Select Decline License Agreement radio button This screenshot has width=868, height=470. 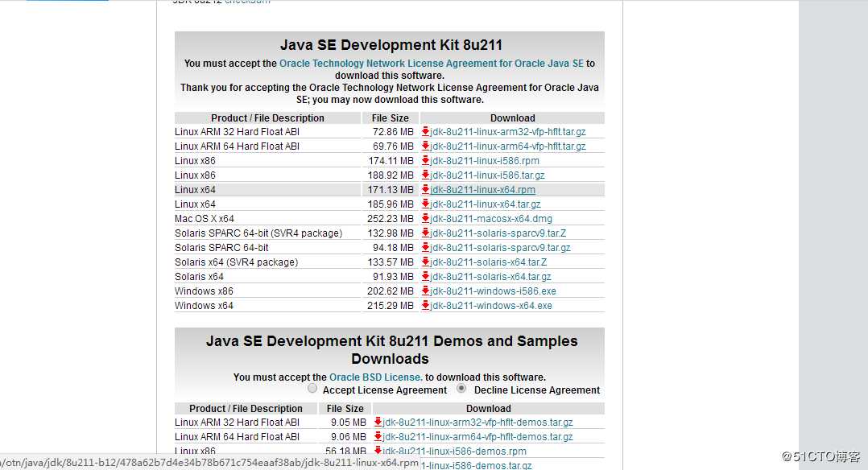[461, 389]
